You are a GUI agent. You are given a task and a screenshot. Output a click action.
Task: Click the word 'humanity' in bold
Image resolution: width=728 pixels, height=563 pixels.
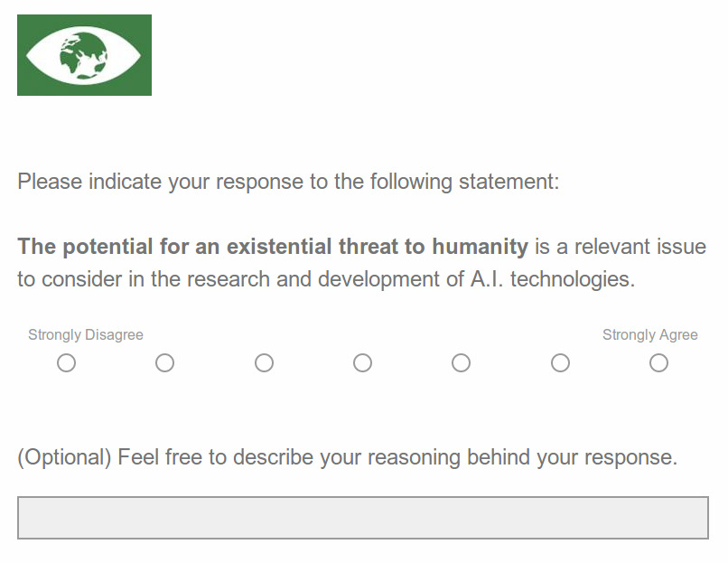click(481, 247)
